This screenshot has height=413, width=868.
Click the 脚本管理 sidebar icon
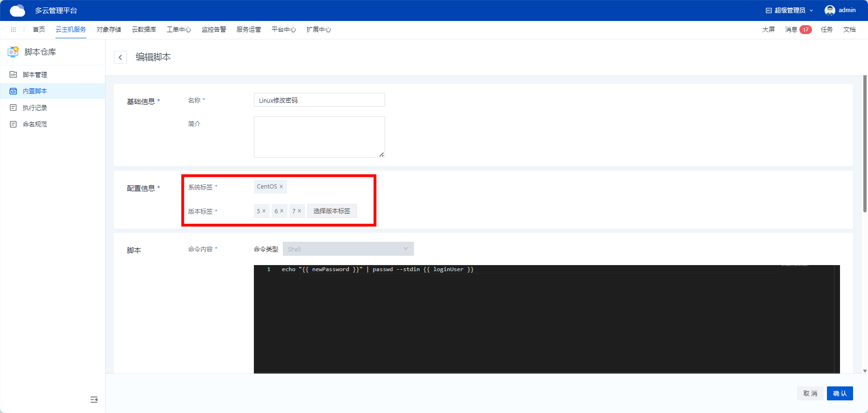click(x=14, y=75)
